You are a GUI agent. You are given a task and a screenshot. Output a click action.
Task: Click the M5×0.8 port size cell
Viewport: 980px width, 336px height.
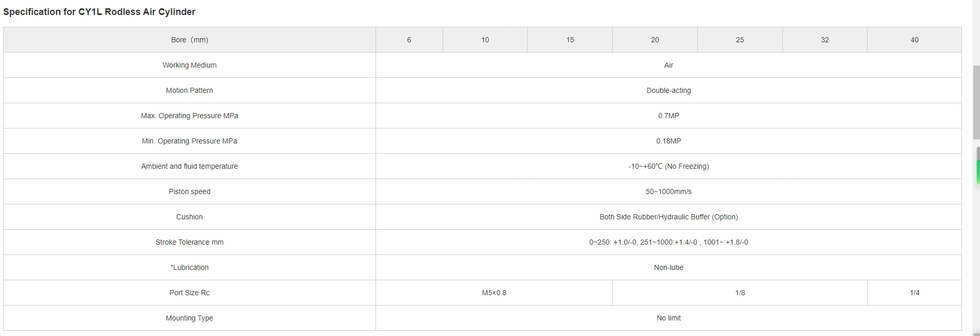(494, 293)
